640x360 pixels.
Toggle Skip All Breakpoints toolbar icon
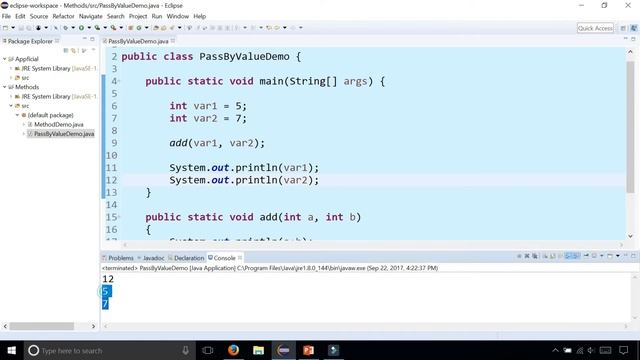click(x=56, y=28)
